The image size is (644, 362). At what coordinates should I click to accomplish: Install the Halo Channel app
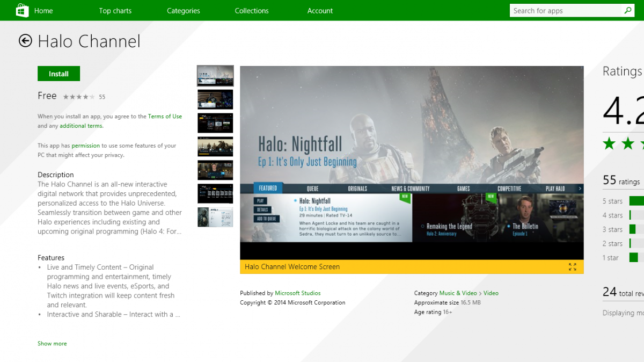pyautogui.click(x=59, y=74)
